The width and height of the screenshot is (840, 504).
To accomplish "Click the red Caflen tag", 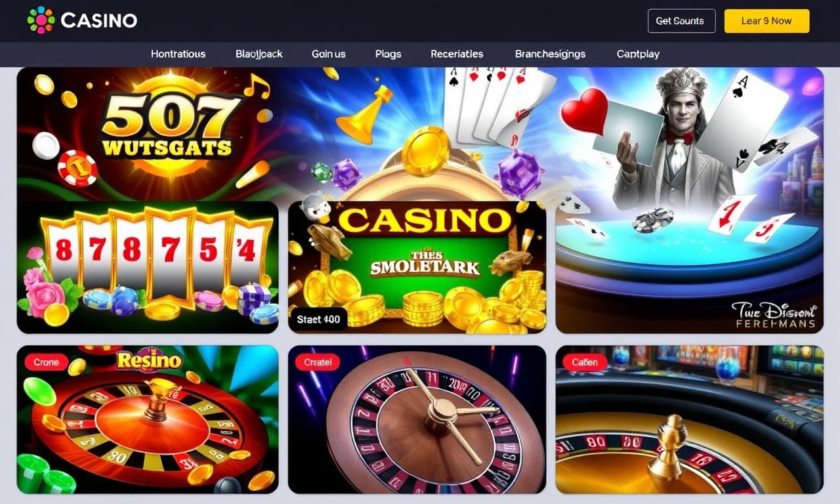I will (x=585, y=362).
